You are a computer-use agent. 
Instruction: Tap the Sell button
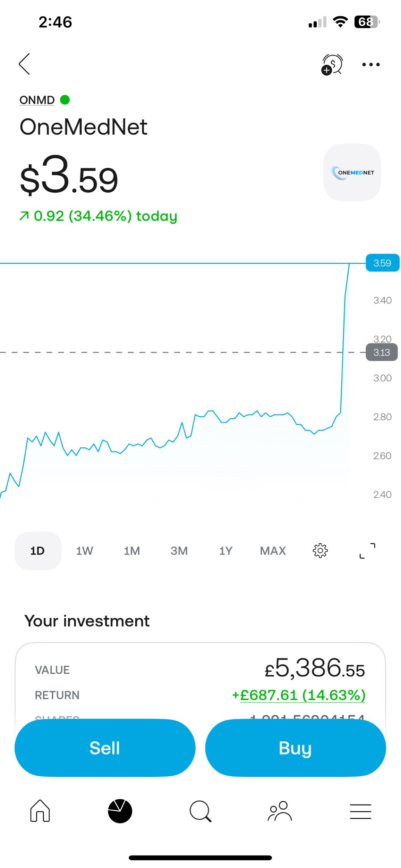pyautogui.click(x=105, y=748)
